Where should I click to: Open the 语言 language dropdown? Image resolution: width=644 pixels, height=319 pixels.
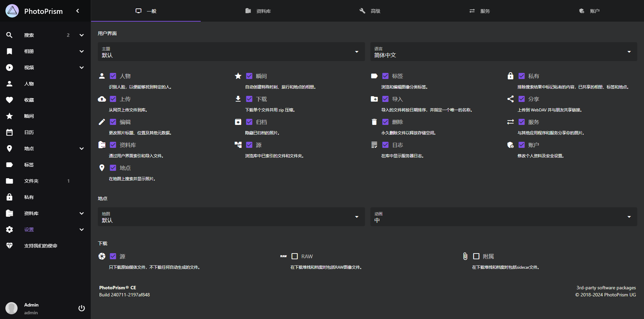(503, 52)
